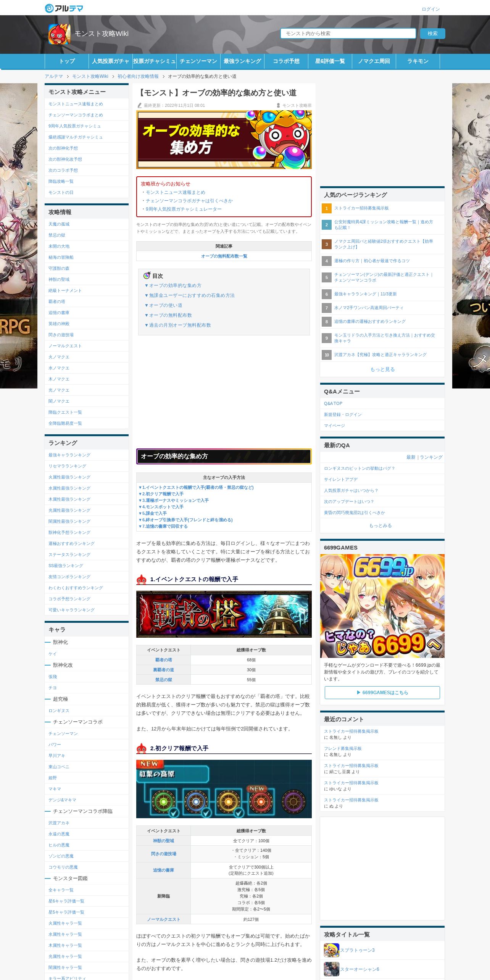Open ノーマルクエスト link in reward table

163,919
